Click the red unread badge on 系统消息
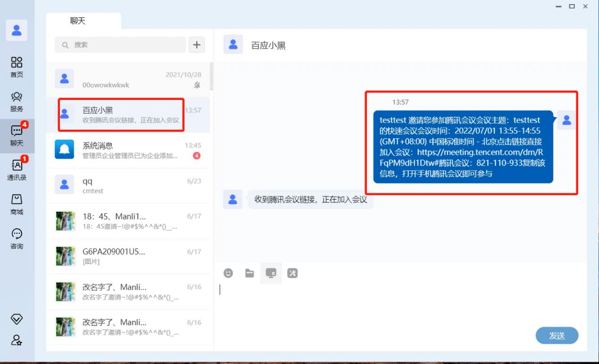 pos(197,156)
